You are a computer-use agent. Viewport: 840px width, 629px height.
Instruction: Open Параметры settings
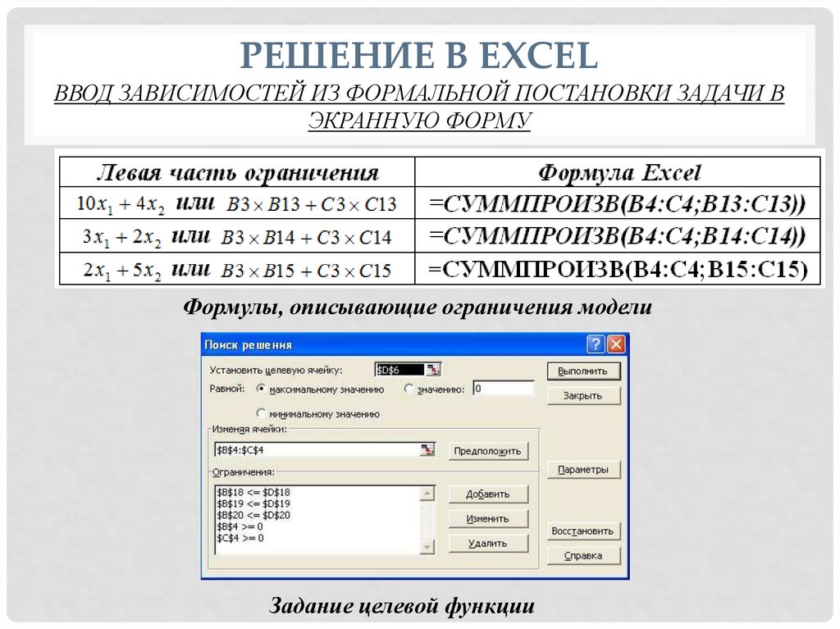click(x=583, y=470)
